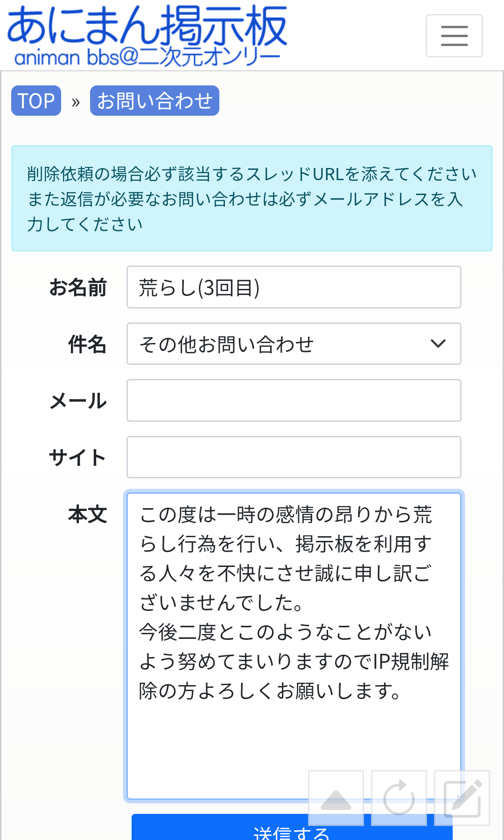Open the hamburger navigation menu

[454, 36]
